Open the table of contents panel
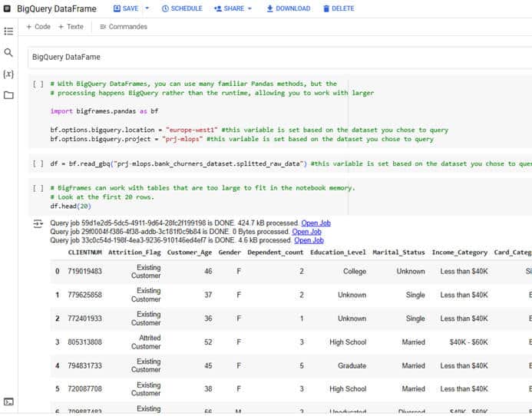This screenshot has height=416, width=532. [8, 31]
